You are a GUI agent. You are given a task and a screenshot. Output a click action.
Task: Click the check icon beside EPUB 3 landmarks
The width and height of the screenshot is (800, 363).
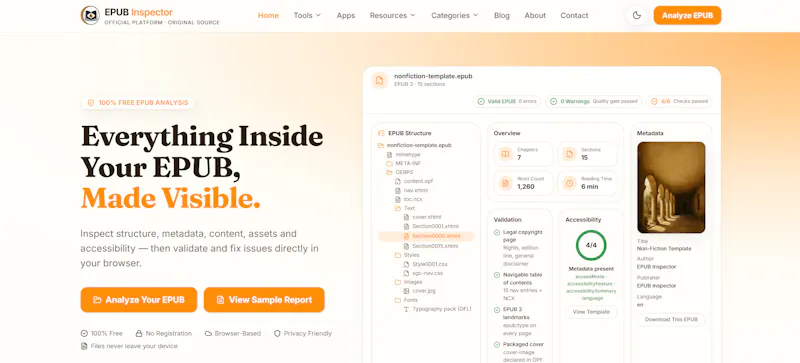(x=497, y=310)
